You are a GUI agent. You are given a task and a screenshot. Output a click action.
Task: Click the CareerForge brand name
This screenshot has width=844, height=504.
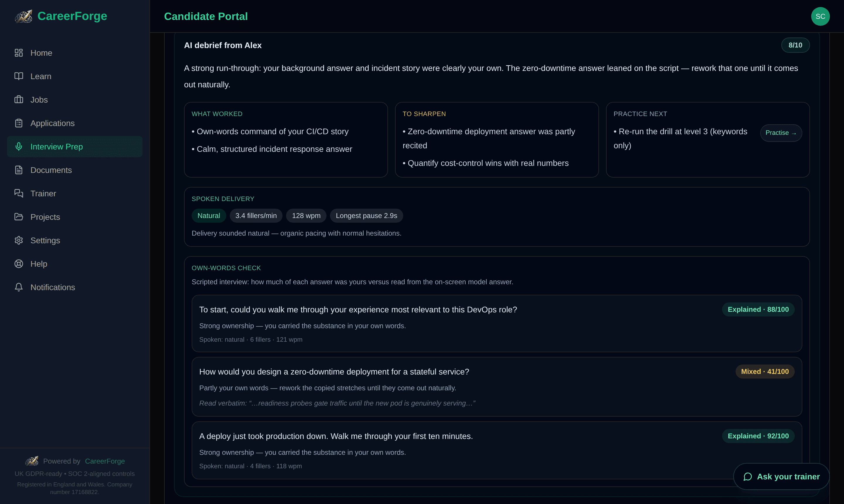[72, 16]
